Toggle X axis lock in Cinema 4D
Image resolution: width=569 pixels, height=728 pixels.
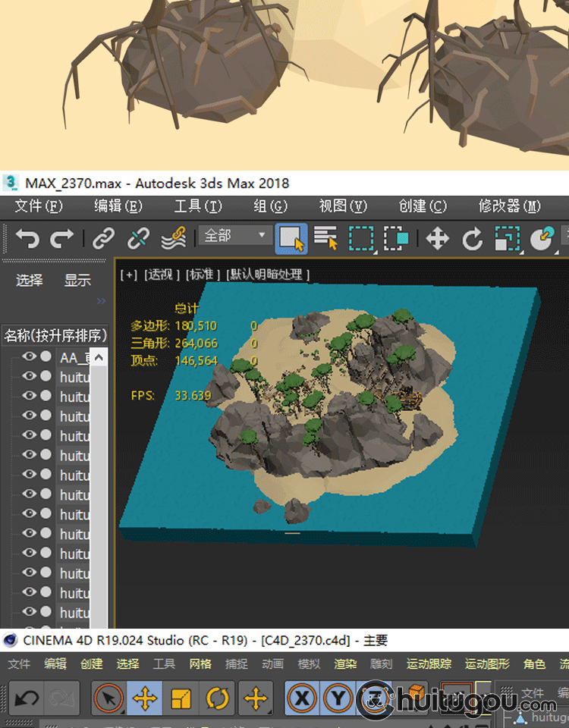coord(302,698)
